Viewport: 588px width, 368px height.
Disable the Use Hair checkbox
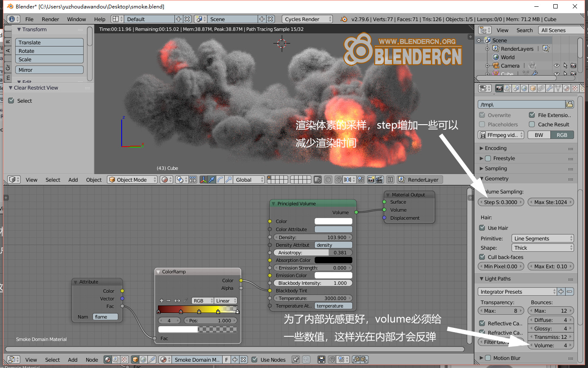[482, 228]
